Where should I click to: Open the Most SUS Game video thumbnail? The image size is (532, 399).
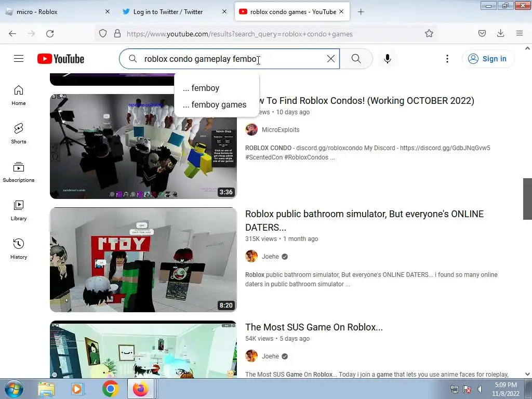tap(143, 349)
